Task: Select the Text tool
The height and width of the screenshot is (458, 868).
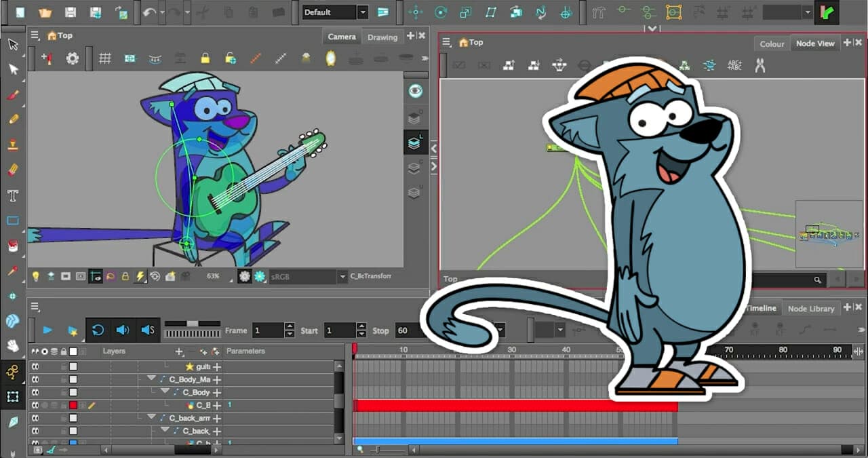Action: point(12,196)
